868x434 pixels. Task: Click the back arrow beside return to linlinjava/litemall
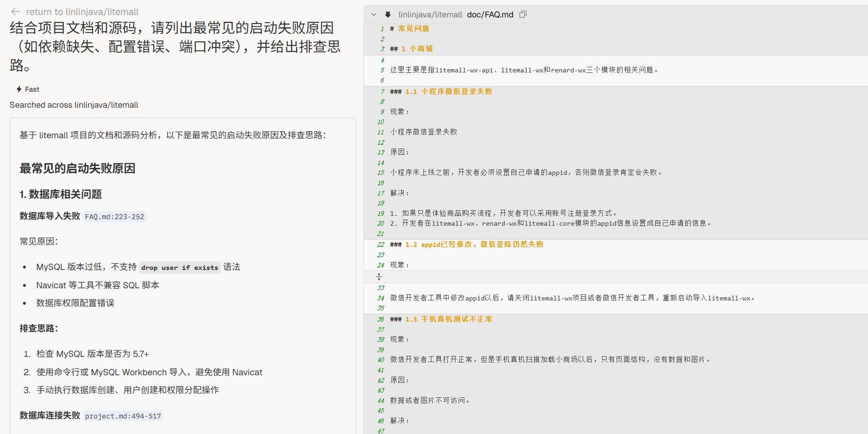point(16,12)
